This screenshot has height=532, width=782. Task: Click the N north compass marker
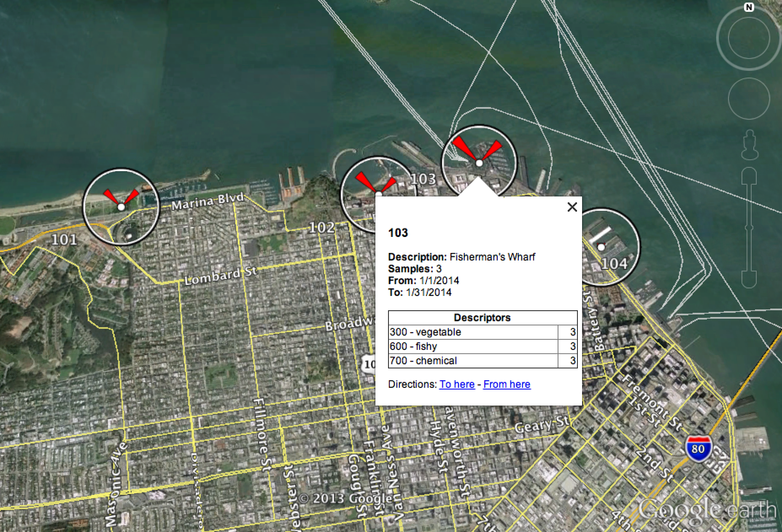(749, 7)
